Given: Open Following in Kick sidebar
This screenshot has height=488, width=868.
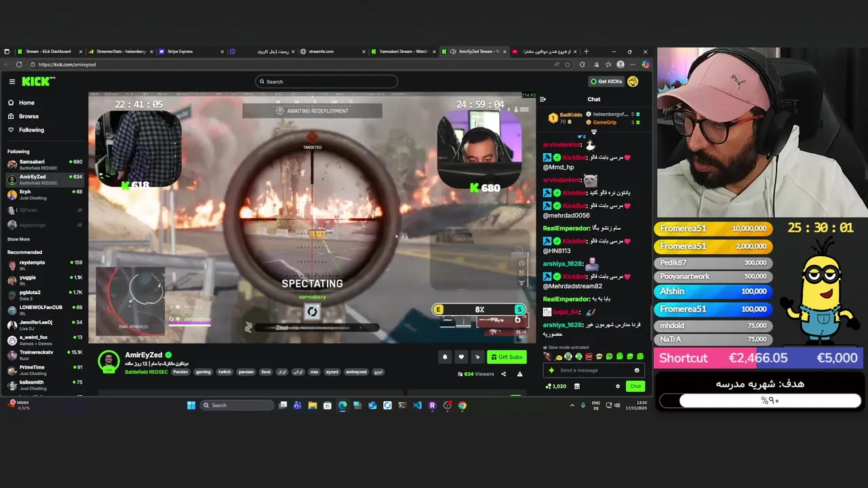Looking at the screenshot, I should click(31, 129).
